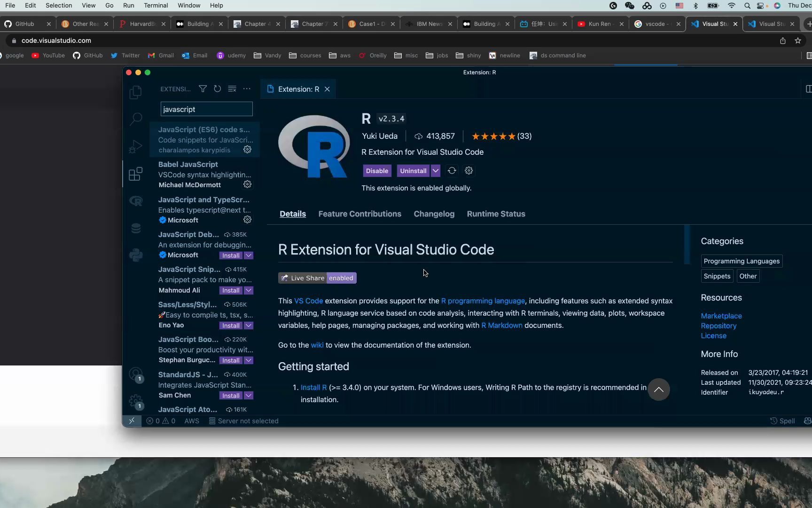Select the Extensions icon in activity bar
The image size is (812, 508).
136,174
